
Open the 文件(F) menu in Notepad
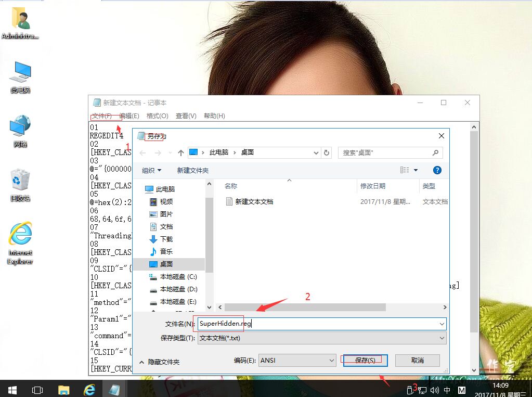[x=101, y=116]
